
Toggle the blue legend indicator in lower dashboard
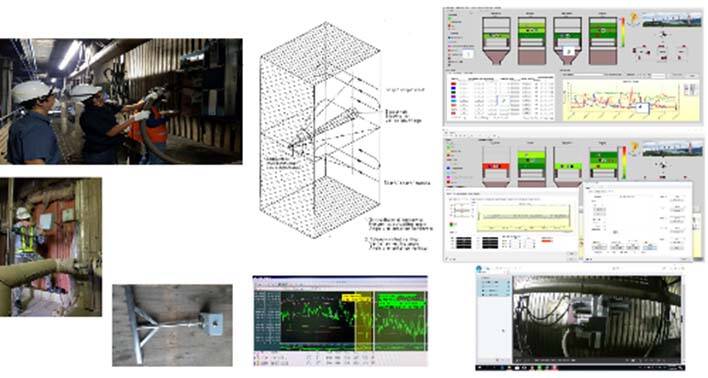click(x=449, y=168)
